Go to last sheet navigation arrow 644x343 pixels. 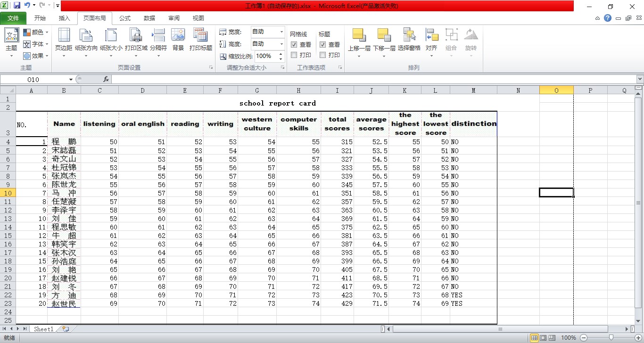click(25, 329)
